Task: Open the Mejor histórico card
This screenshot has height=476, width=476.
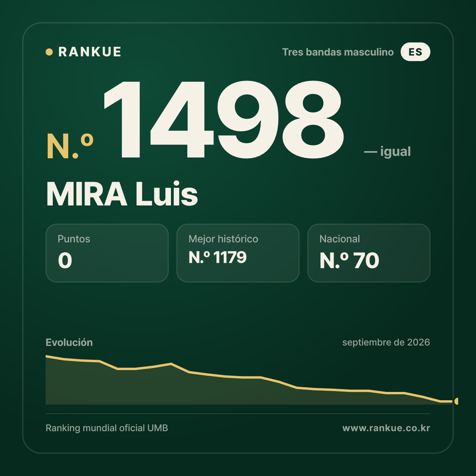Action: tap(238, 253)
